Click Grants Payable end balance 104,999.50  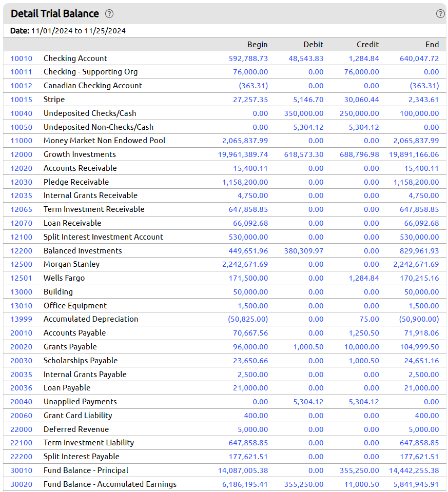pos(419,347)
